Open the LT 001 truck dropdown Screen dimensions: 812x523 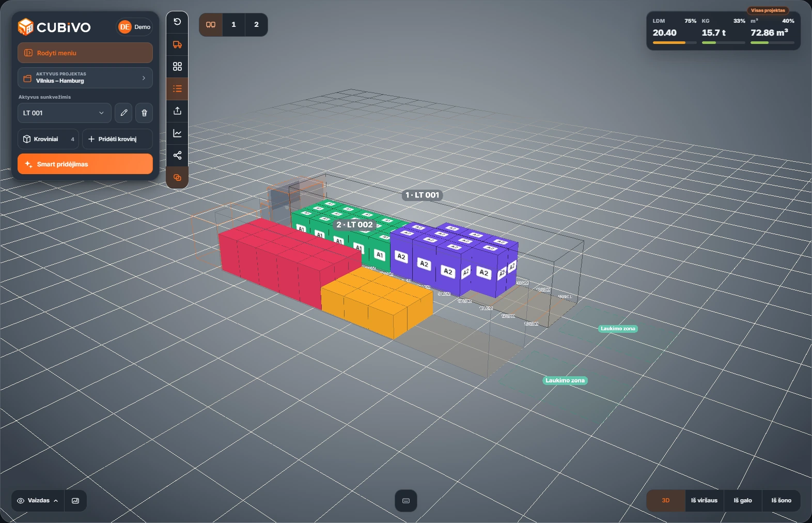tap(64, 113)
